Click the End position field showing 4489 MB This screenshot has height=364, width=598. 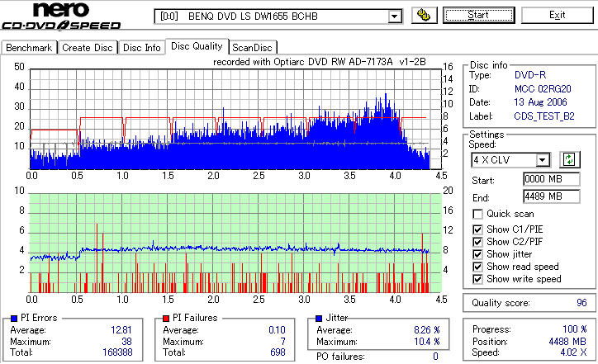(552, 196)
